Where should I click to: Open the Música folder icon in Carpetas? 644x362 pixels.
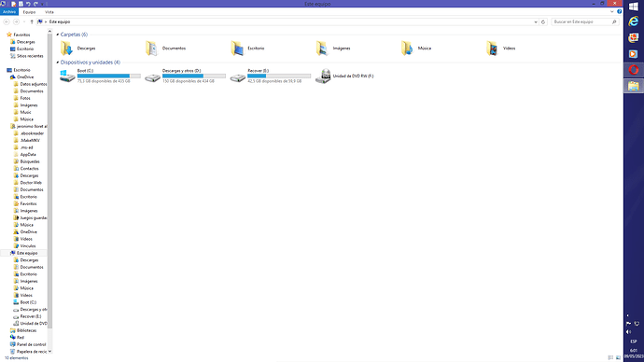pos(407,48)
